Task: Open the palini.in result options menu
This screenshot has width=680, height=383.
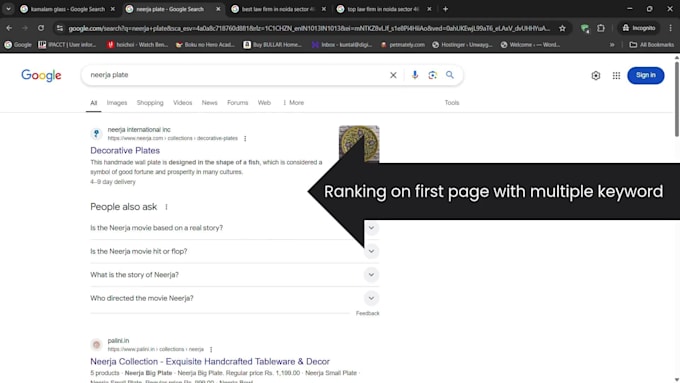Action: [211, 349]
